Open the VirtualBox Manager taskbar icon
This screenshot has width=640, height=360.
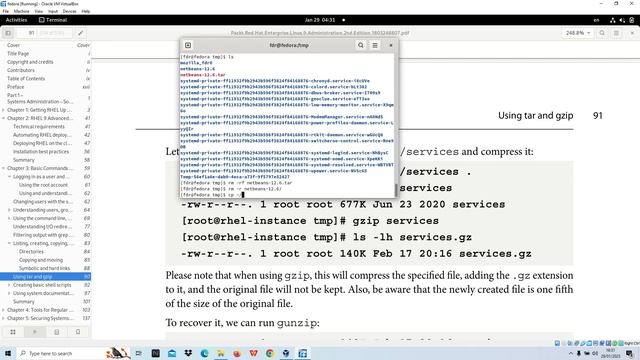286,353
